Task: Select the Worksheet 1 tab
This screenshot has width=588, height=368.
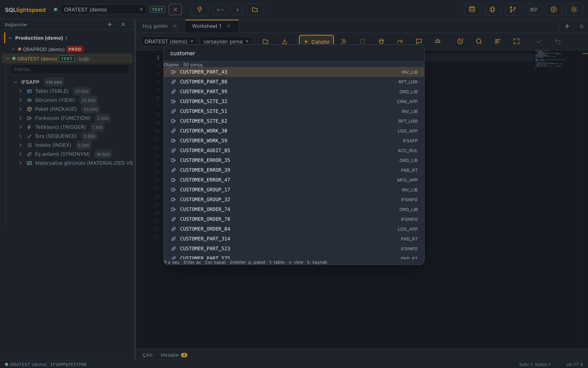Action: pyautogui.click(x=207, y=26)
